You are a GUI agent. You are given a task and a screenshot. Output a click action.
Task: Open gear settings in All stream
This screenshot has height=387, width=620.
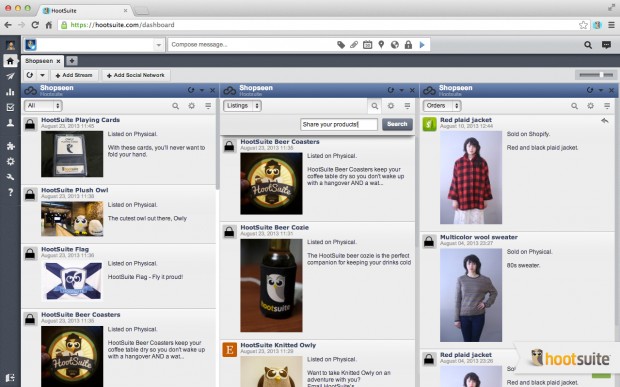(x=191, y=106)
